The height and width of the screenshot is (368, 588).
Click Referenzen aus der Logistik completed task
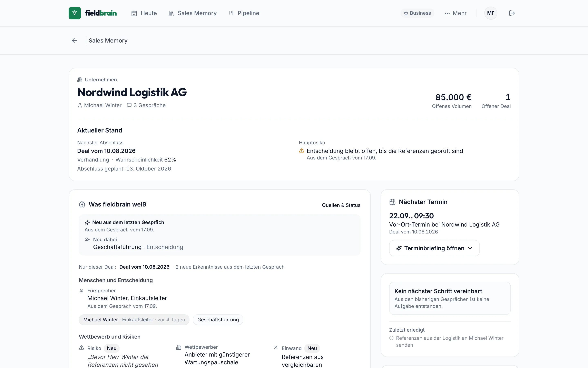tap(450, 341)
